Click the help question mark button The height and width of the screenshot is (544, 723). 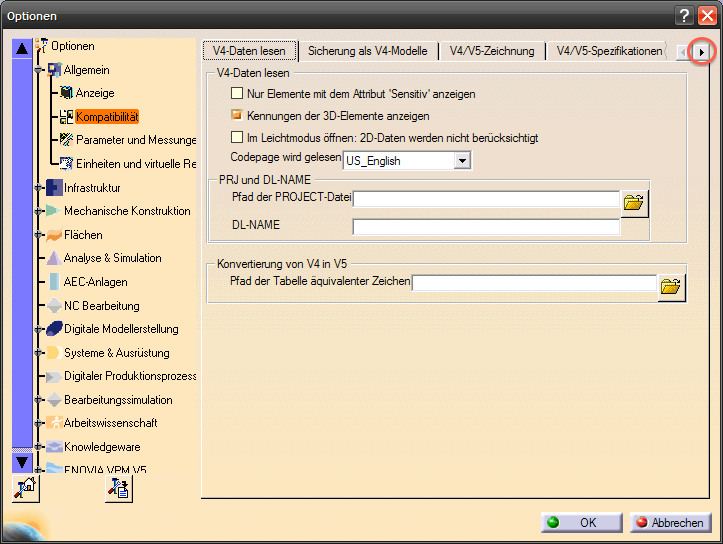coord(684,15)
